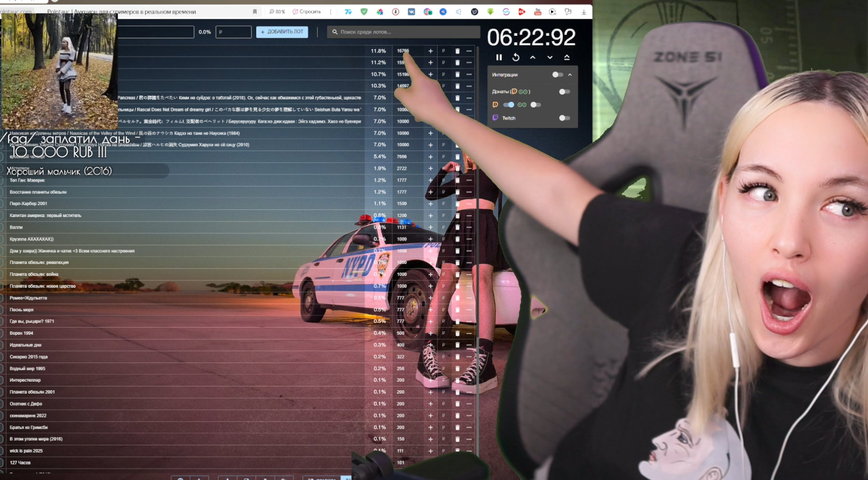This screenshot has width=868, height=480.
Task: Enable the Twitch integration switch
Action: (564, 118)
